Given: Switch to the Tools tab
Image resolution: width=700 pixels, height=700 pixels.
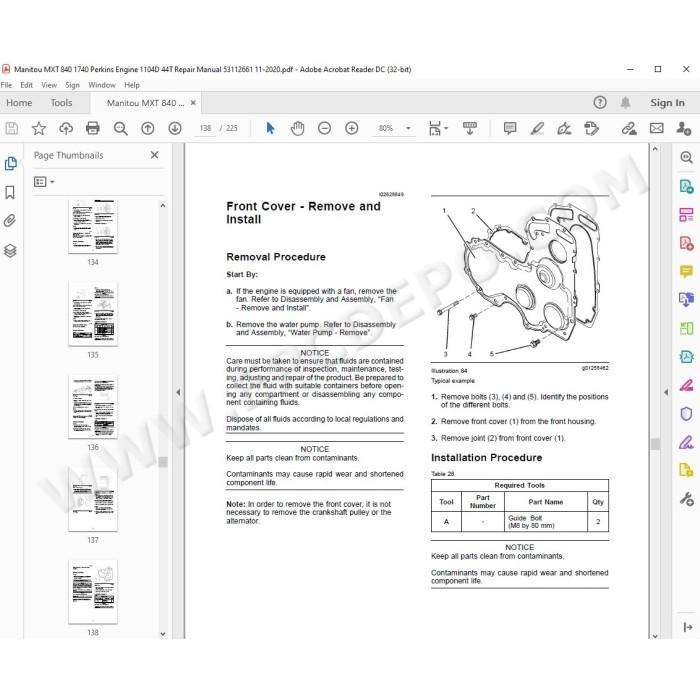Looking at the screenshot, I should point(61,103).
